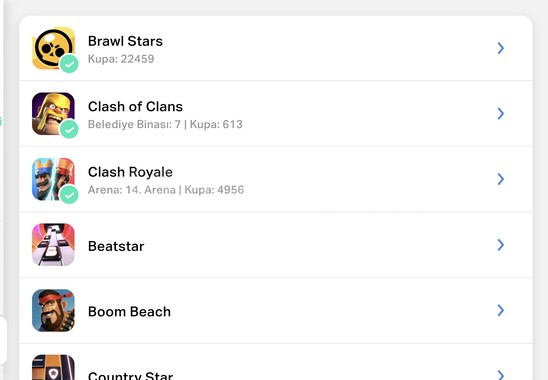Open the Country Star app icon
Screen dimensions: 548x380
coord(53,367)
